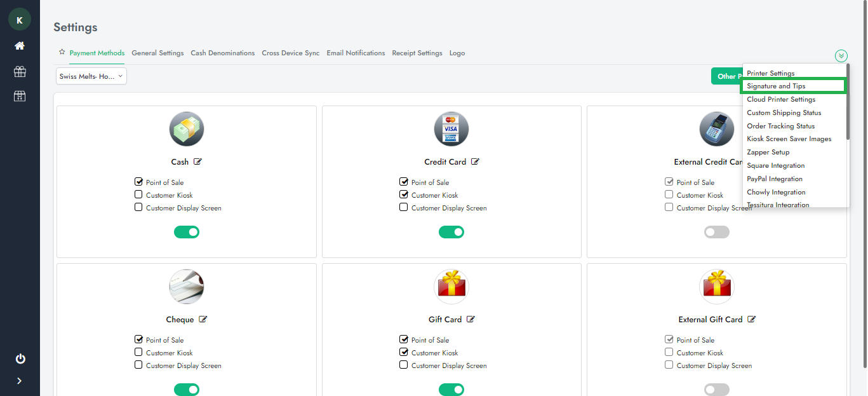Expand the sidebar with arrow
The height and width of the screenshot is (396, 868).
[x=20, y=381]
